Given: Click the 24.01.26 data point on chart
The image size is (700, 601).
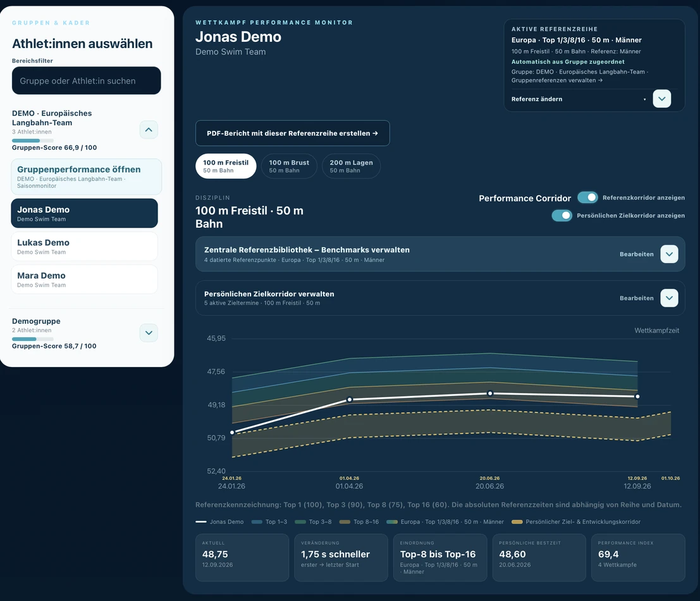Looking at the screenshot, I should point(232,432).
